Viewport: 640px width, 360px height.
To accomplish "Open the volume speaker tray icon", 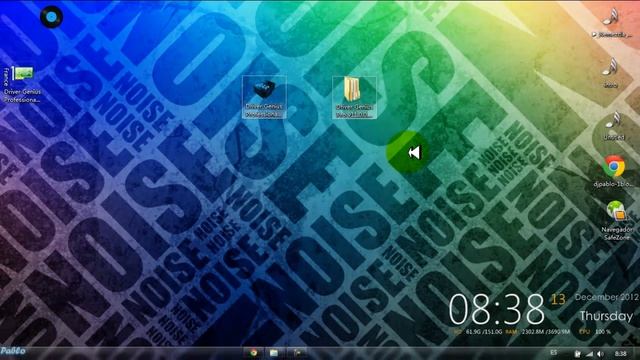I will coord(600,353).
